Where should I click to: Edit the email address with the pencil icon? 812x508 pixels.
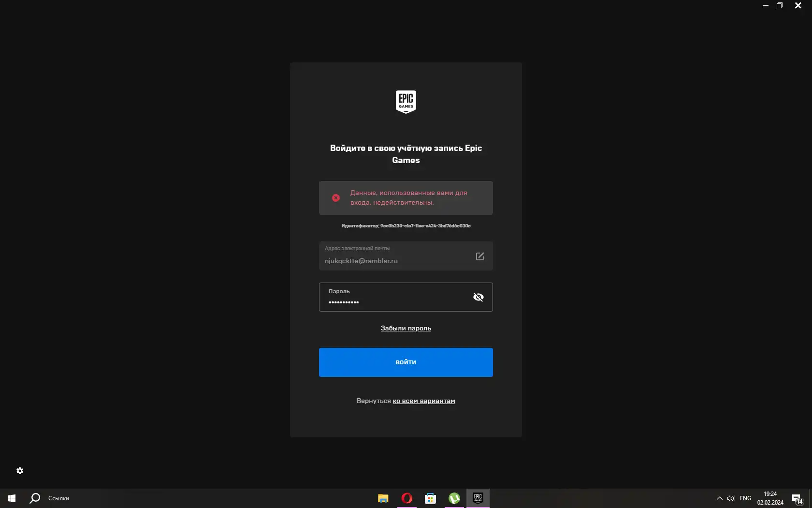(480, 256)
